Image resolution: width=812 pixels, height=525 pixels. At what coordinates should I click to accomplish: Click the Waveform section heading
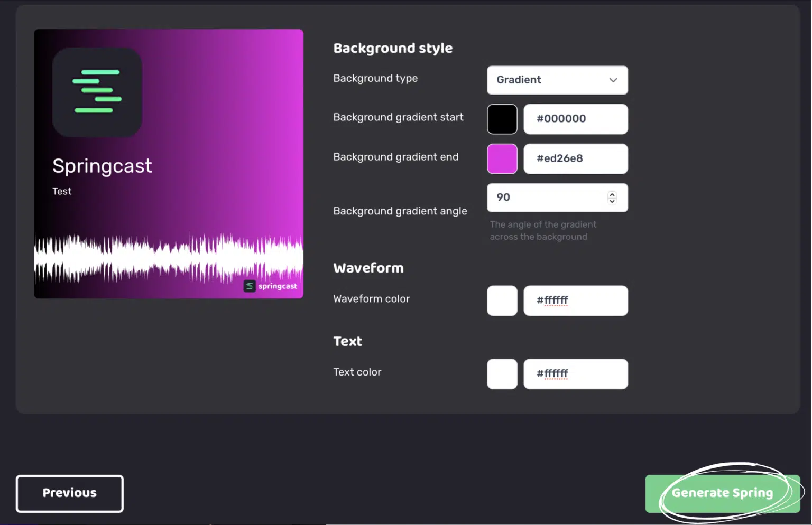pos(368,268)
